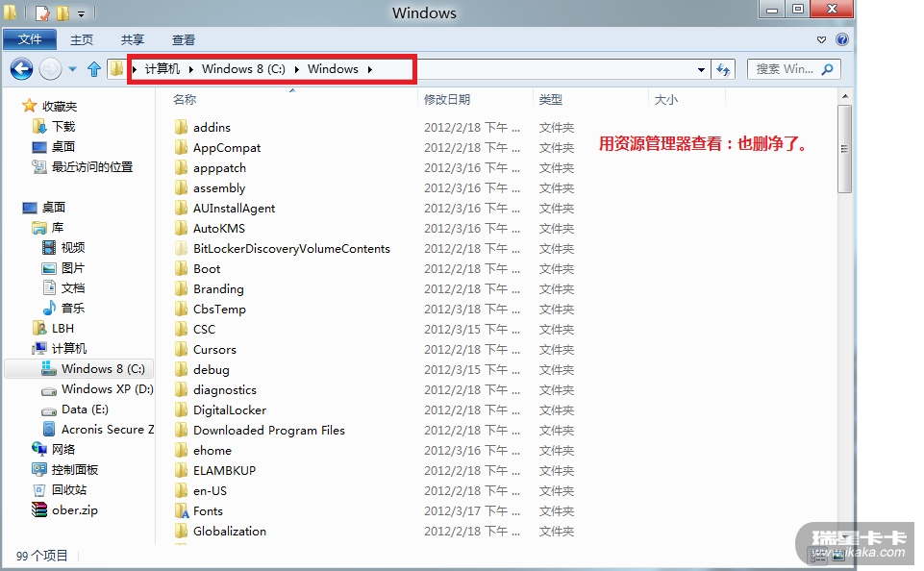Select the CSC folder icon

point(182,330)
